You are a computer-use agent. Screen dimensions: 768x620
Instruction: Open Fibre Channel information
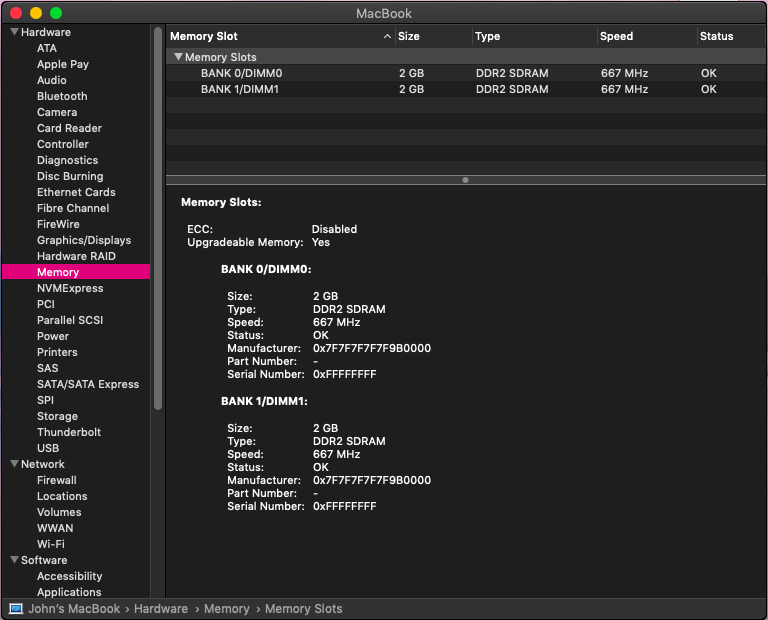[x=73, y=208]
